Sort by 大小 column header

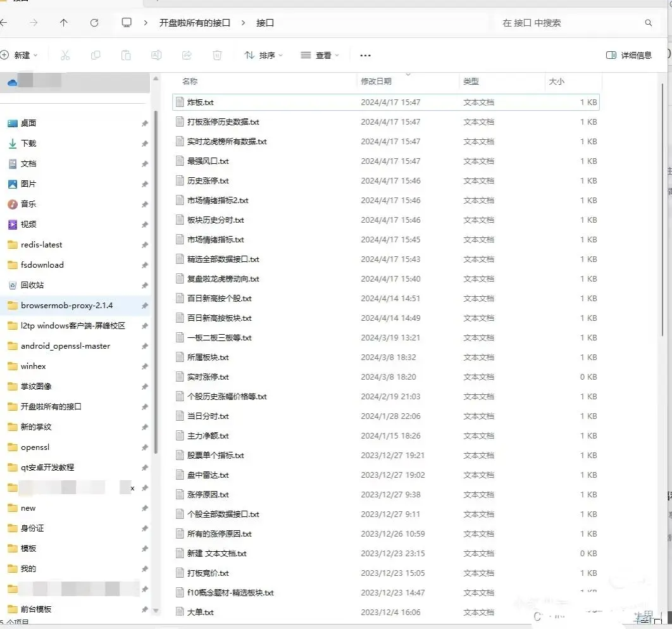coord(556,82)
